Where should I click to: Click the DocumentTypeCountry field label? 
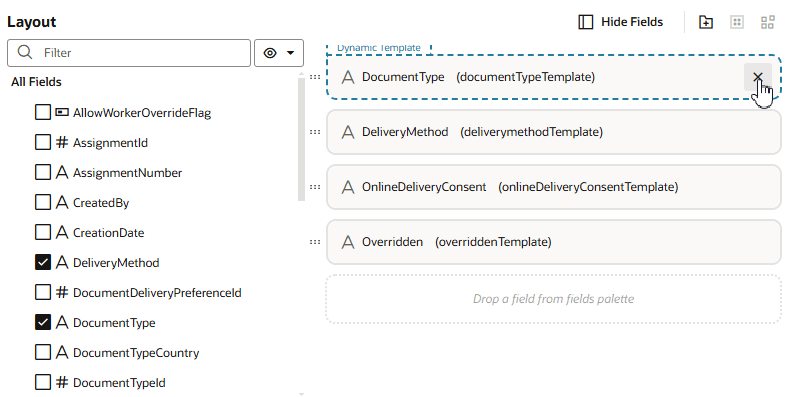pos(136,353)
